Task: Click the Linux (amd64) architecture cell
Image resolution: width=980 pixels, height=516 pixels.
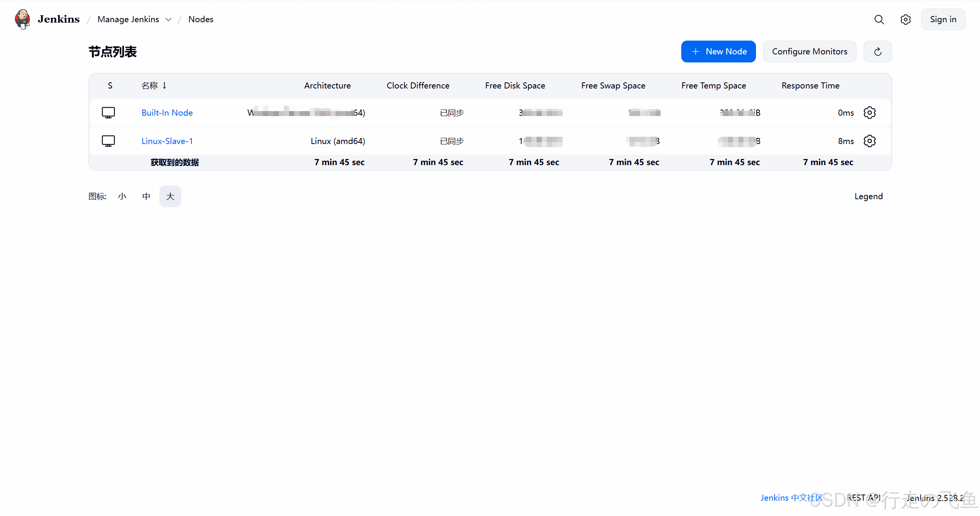Action: [x=338, y=141]
